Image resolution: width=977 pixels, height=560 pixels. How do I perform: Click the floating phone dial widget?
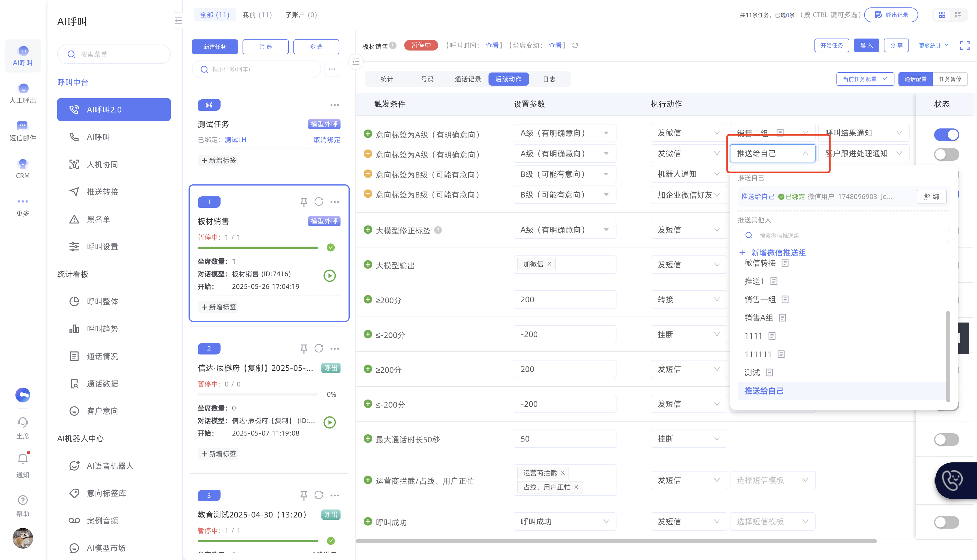[956, 481]
